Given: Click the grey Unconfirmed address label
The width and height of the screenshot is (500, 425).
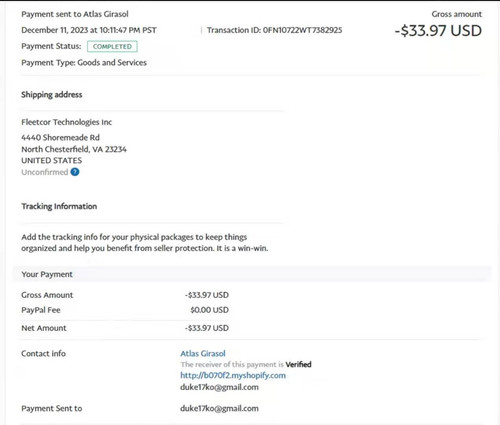Looking at the screenshot, I should pos(45,172).
